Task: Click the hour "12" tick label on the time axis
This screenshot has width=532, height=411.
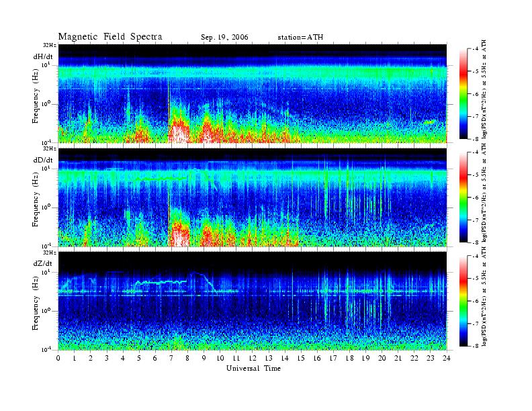Action: click(x=253, y=358)
